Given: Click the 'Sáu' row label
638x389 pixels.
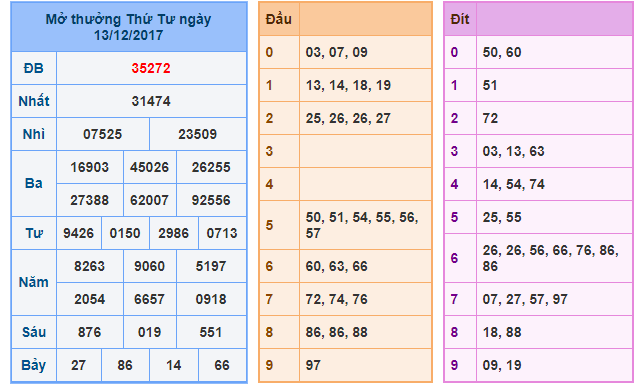Looking at the screenshot, I should pos(34,332).
